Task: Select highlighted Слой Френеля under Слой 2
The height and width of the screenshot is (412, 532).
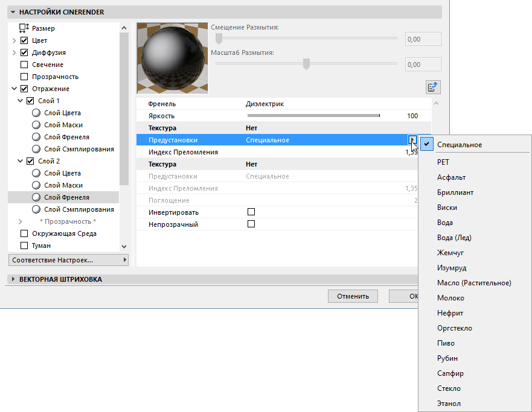Action: tap(63, 197)
